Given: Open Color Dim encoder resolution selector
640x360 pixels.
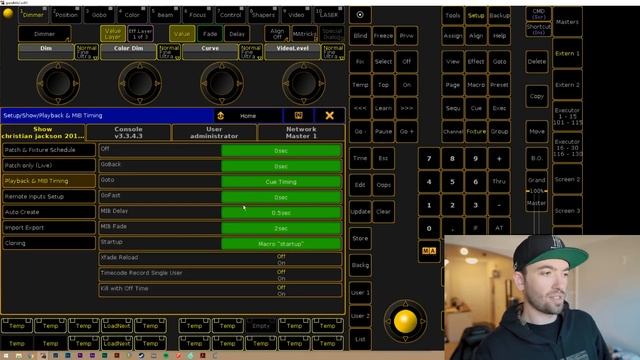Looking at the screenshot, I should click(x=169, y=52).
